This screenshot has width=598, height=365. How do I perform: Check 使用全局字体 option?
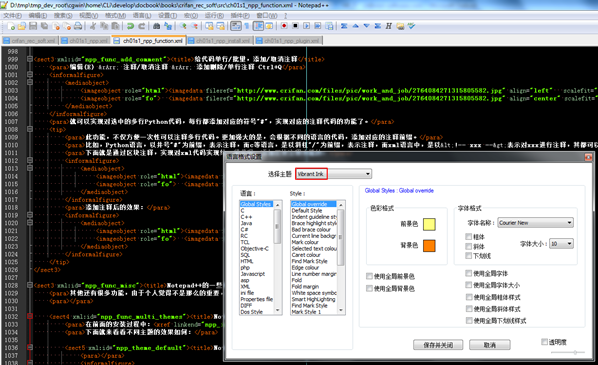click(469, 273)
